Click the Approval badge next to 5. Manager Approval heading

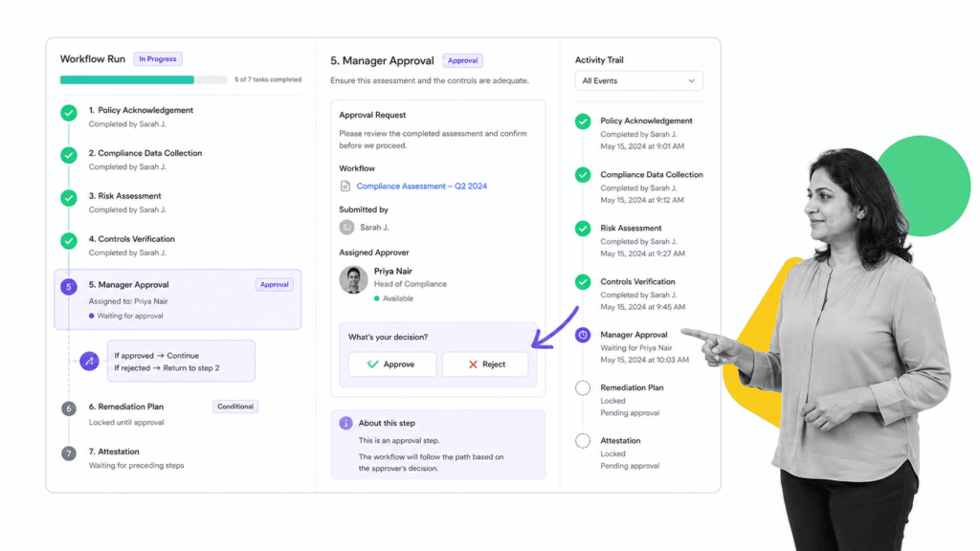point(462,60)
